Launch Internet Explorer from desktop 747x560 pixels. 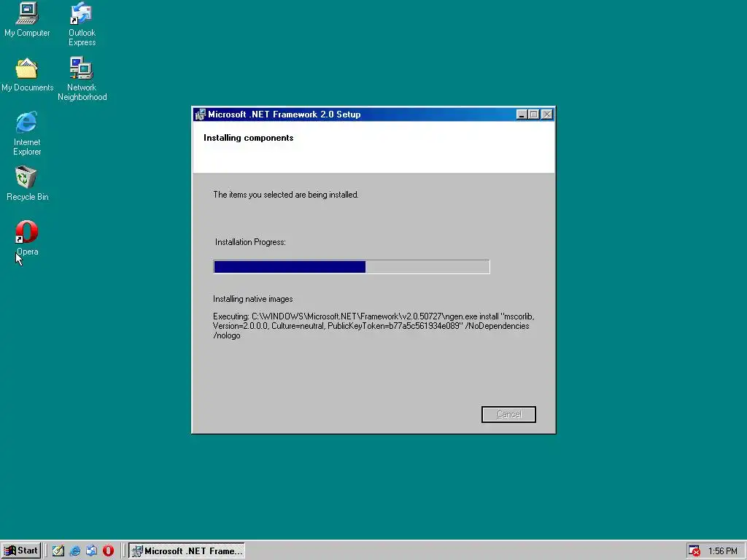27,133
